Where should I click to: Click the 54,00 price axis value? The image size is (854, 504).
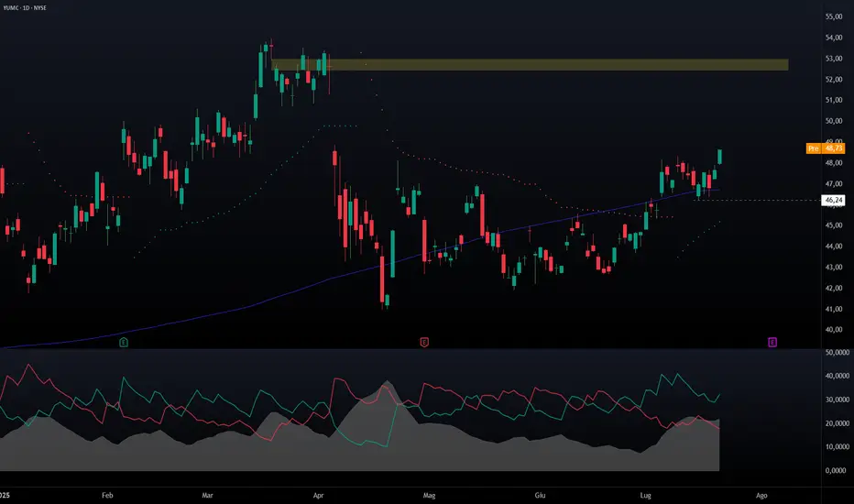(x=834, y=38)
